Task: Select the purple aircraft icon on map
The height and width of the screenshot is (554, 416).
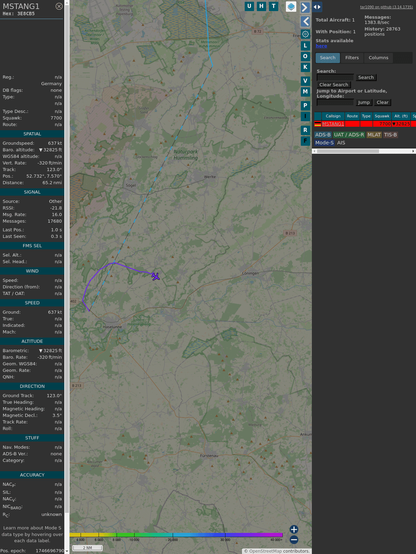Action: (x=156, y=276)
